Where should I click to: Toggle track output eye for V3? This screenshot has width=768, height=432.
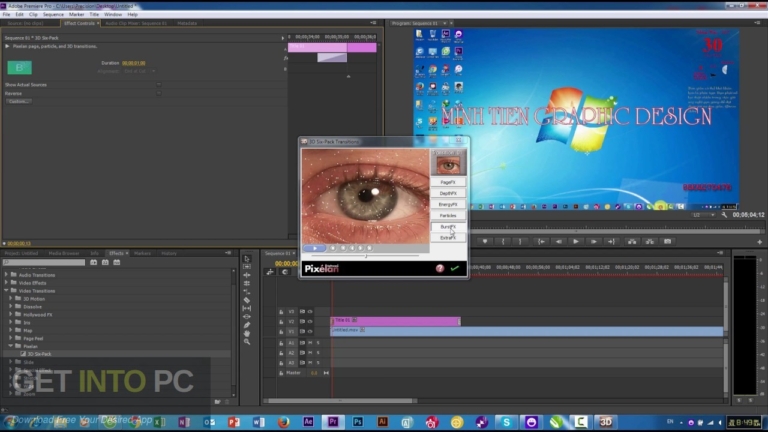[310, 312]
